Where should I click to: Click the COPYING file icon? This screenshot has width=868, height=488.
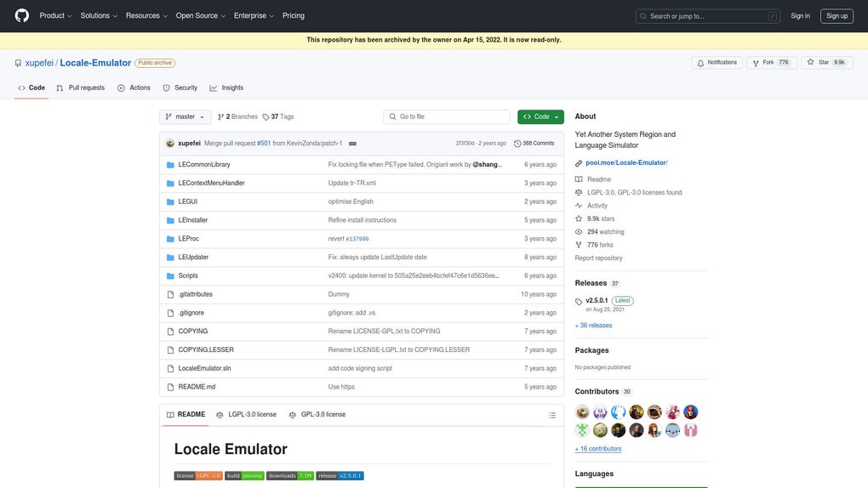click(x=170, y=332)
